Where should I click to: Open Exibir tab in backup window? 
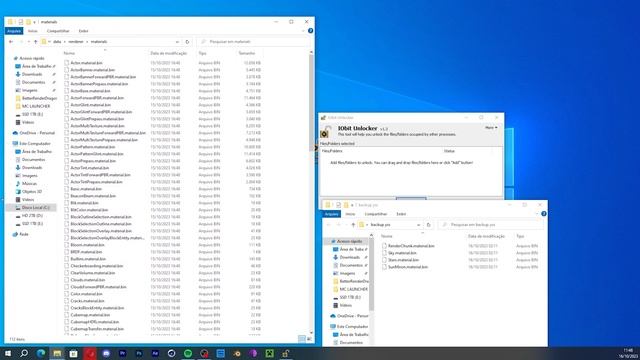[401, 214]
